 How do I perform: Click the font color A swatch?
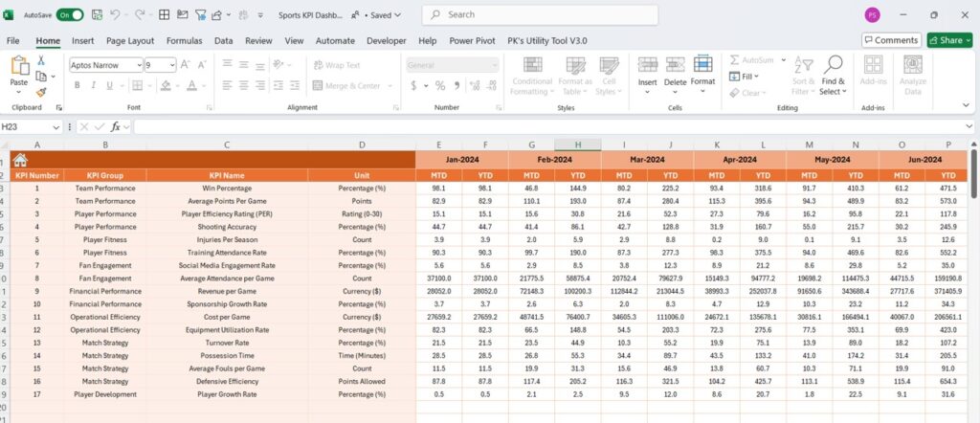point(192,85)
